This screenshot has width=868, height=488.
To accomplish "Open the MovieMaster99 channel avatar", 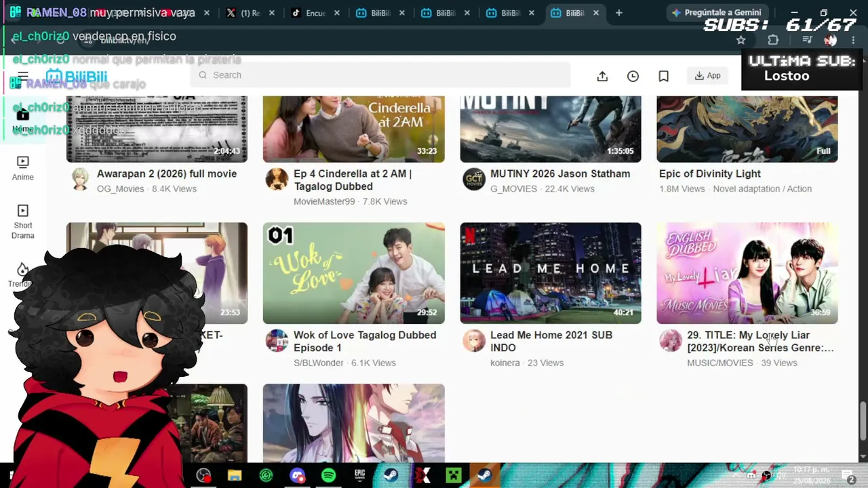I will point(277,180).
